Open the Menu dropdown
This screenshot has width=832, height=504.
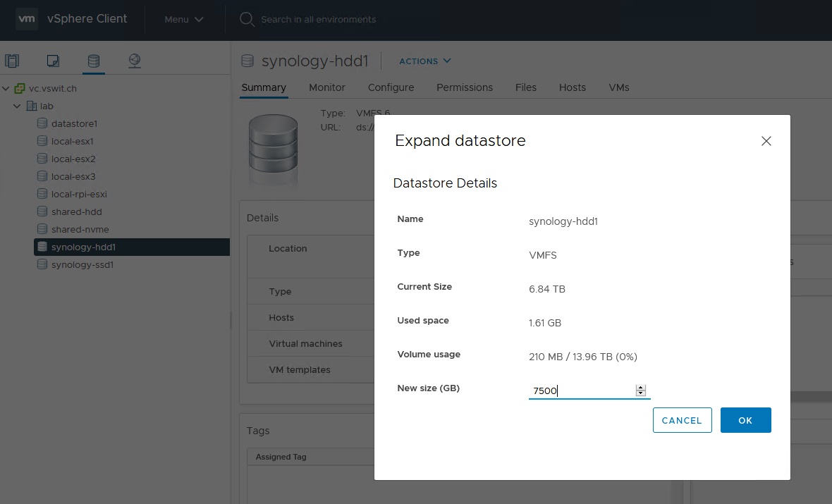pos(184,20)
